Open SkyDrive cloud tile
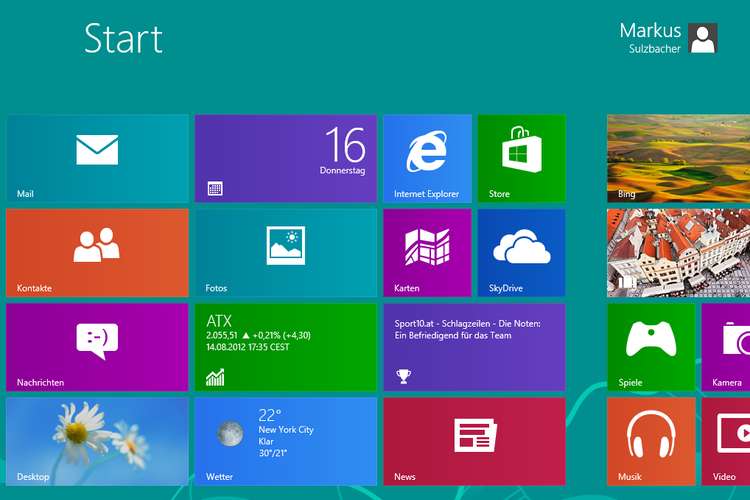This screenshot has height=500, width=750. (x=521, y=252)
